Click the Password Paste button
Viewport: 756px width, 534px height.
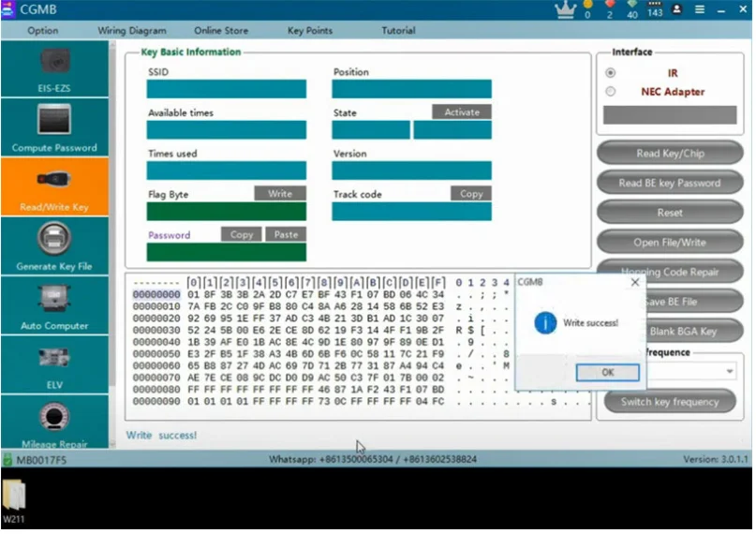[286, 234]
